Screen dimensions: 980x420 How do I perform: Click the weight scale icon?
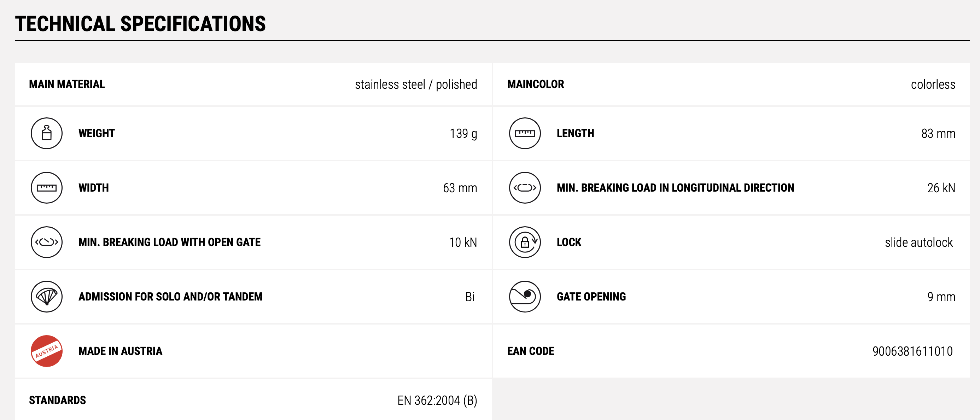[x=46, y=133]
